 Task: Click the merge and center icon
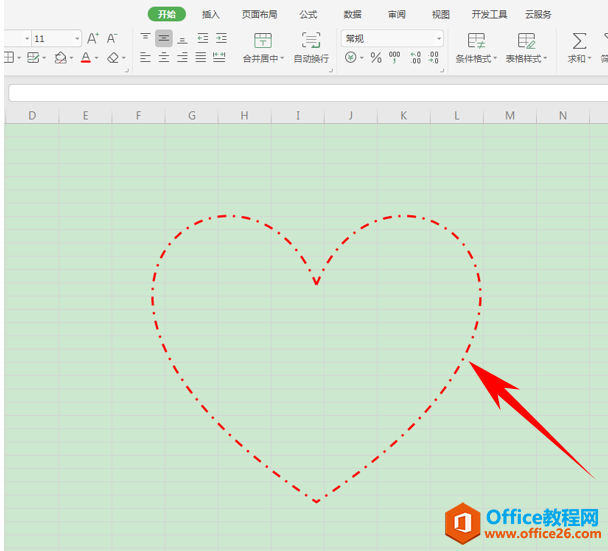tap(263, 40)
